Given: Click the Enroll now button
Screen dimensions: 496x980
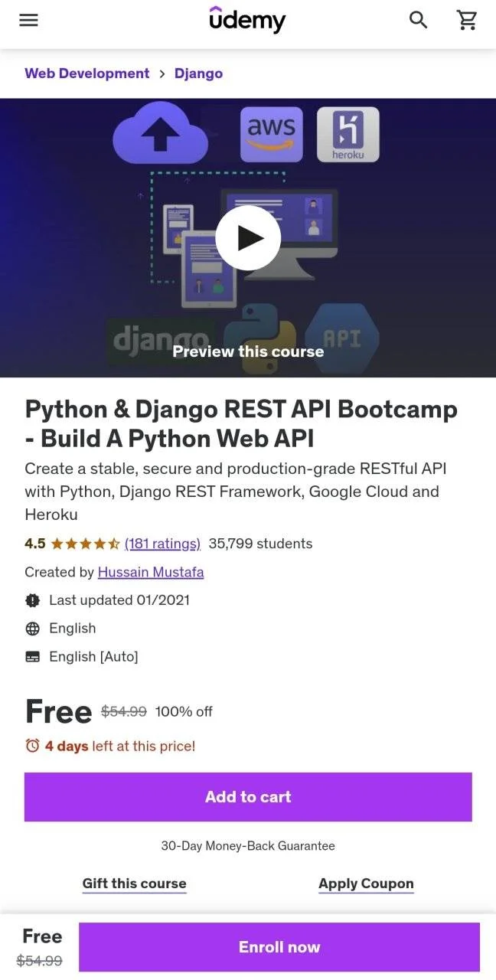Looking at the screenshot, I should [x=279, y=947].
